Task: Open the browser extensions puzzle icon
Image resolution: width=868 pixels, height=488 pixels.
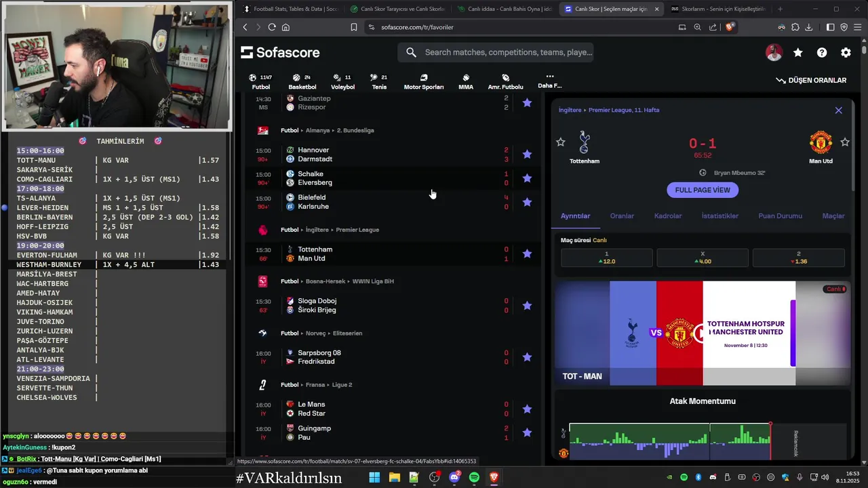Action: [x=795, y=27]
